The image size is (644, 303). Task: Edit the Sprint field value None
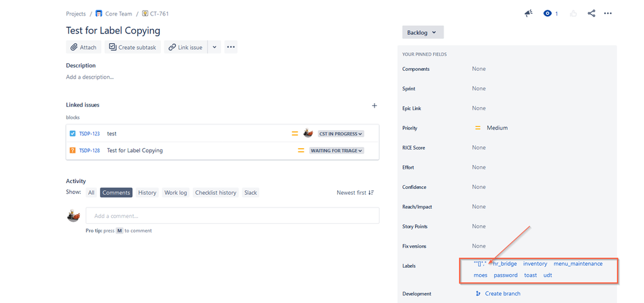coord(479,89)
